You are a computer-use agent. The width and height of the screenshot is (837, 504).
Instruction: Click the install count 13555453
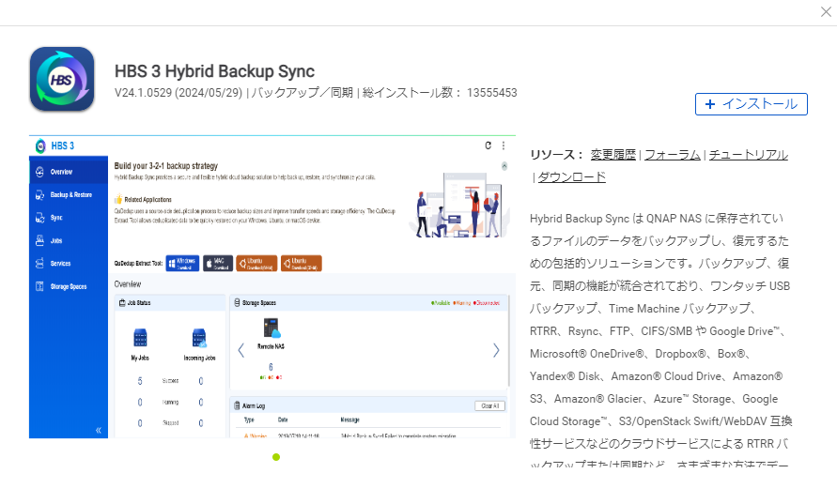491,93
